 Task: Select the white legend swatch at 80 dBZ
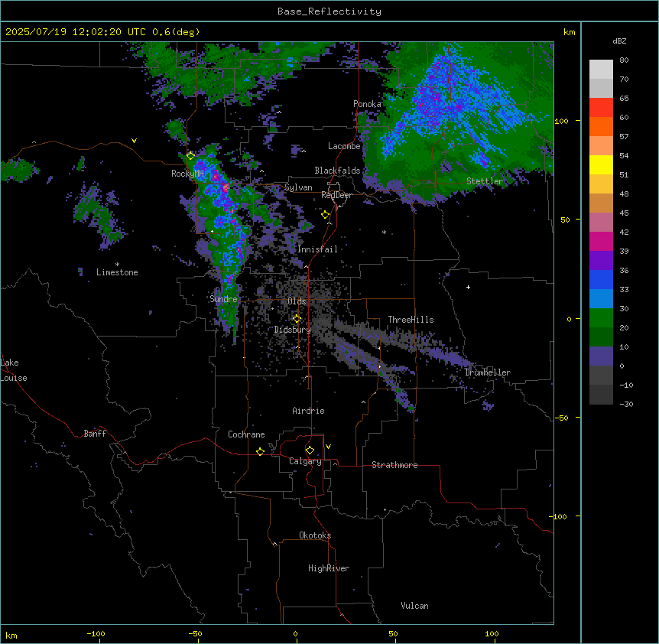pyautogui.click(x=601, y=70)
